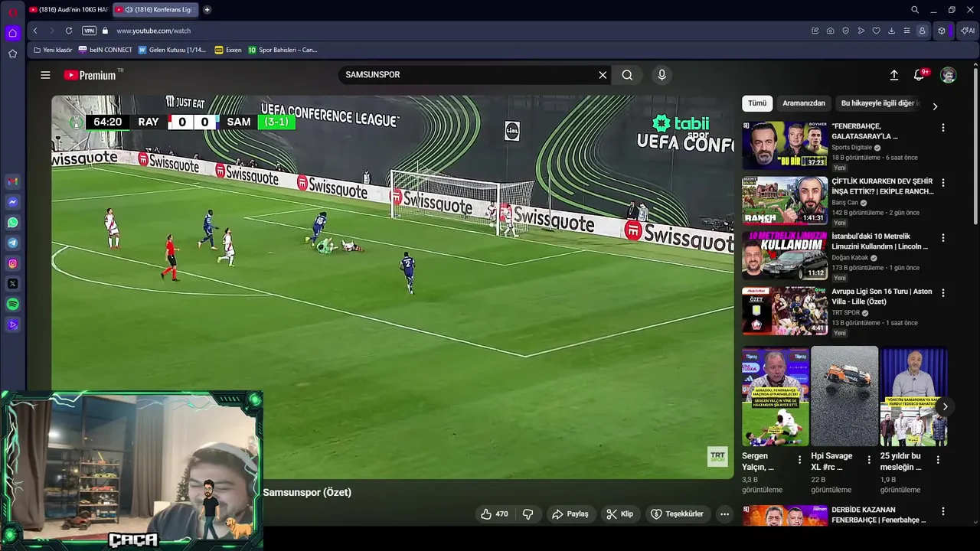This screenshot has height=551, width=980.
Task: Open Instagram in the sidebar
Action: pos(12,263)
